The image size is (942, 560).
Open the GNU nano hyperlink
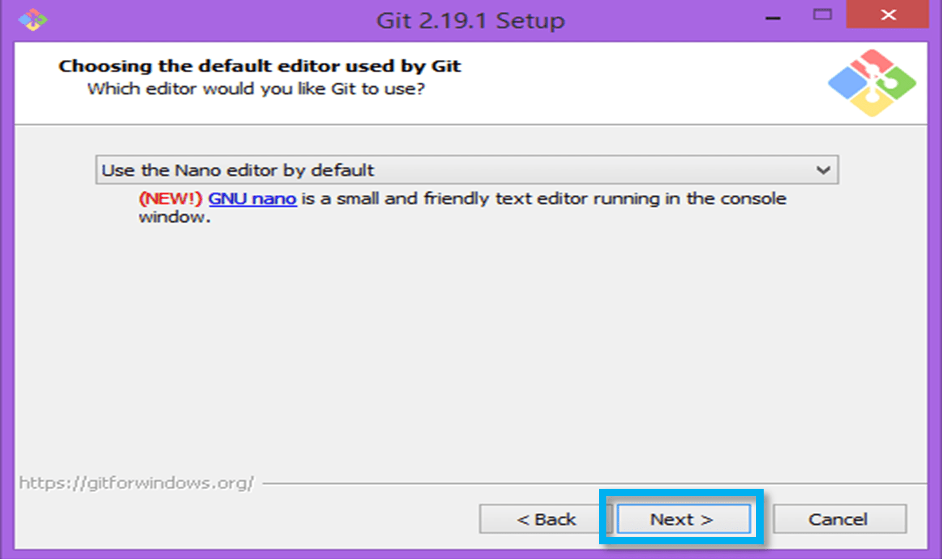(x=252, y=199)
